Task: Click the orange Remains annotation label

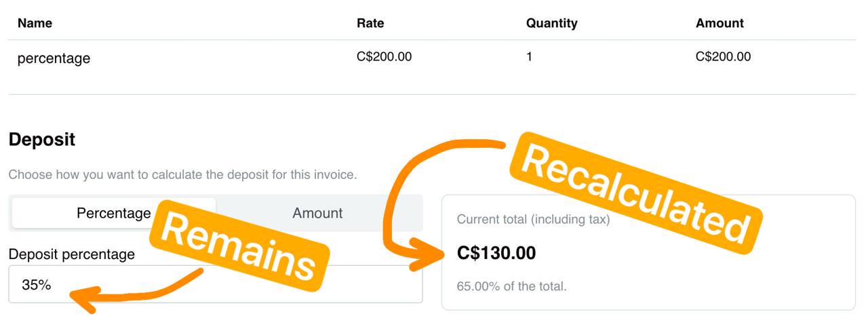Action: pyautogui.click(x=239, y=248)
